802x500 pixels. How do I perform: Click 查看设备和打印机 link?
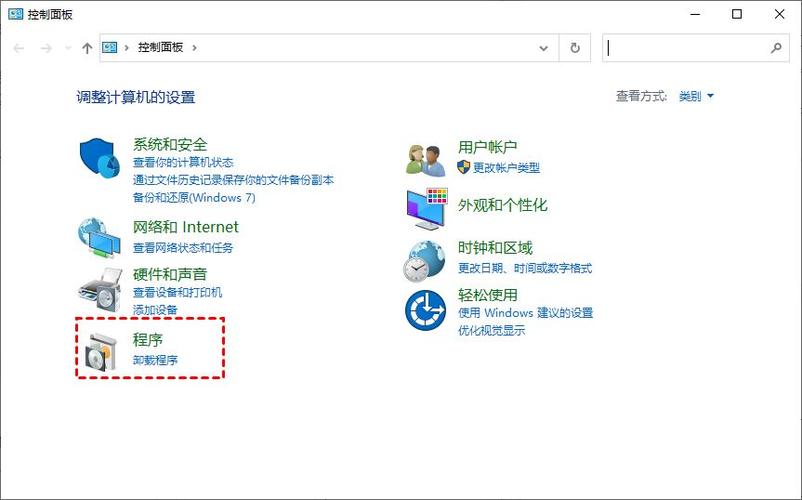pyautogui.click(x=177, y=292)
